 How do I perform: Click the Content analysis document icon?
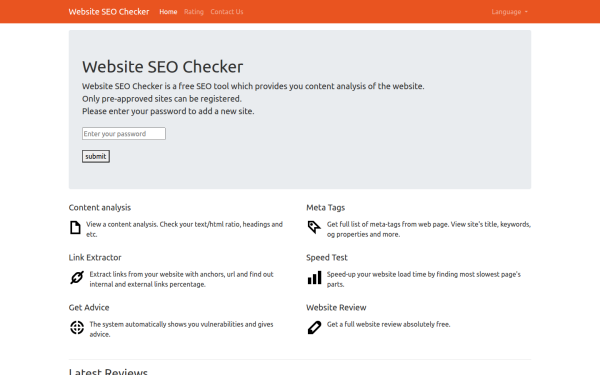(x=75, y=227)
